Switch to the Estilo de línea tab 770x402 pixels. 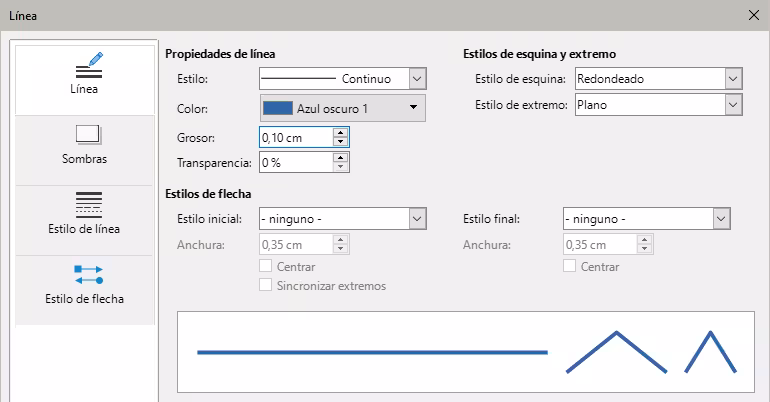[x=84, y=220]
